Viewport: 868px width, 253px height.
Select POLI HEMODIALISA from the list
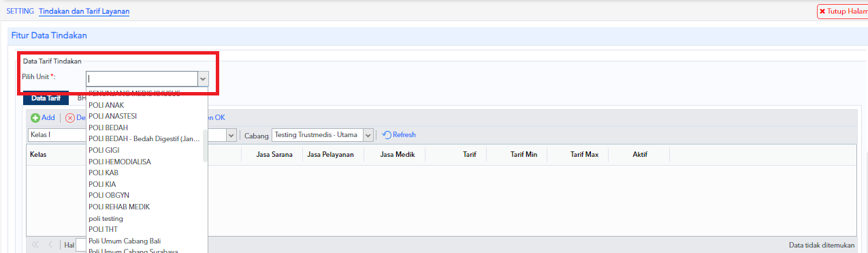pyautogui.click(x=120, y=162)
